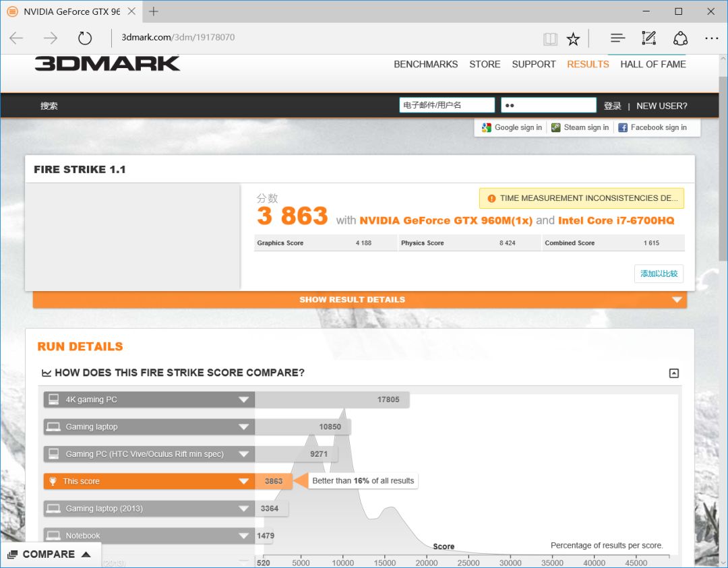Click the password input field
The width and height of the screenshot is (728, 568).
[x=548, y=105]
